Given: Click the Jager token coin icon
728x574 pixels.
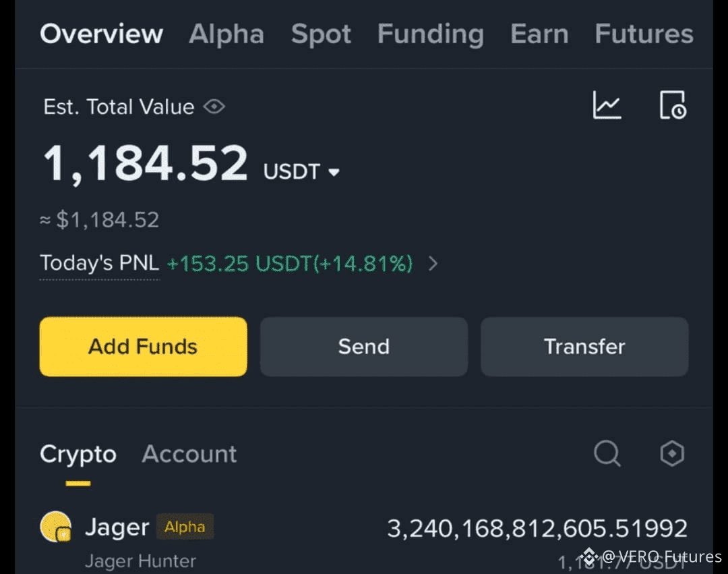Looking at the screenshot, I should coord(57,527).
